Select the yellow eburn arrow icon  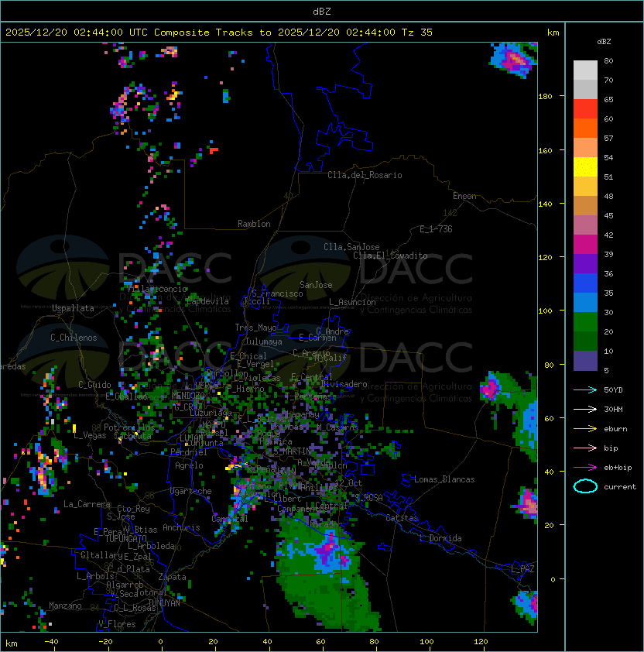pyautogui.click(x=585, y=429)
